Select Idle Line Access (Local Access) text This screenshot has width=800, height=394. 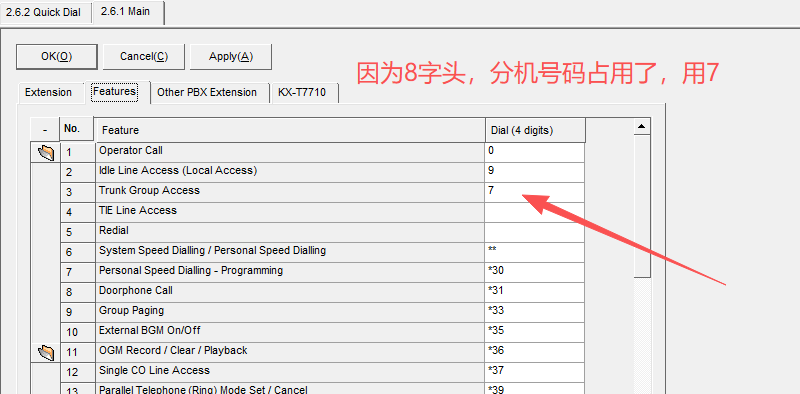click(x=178, y=170)
